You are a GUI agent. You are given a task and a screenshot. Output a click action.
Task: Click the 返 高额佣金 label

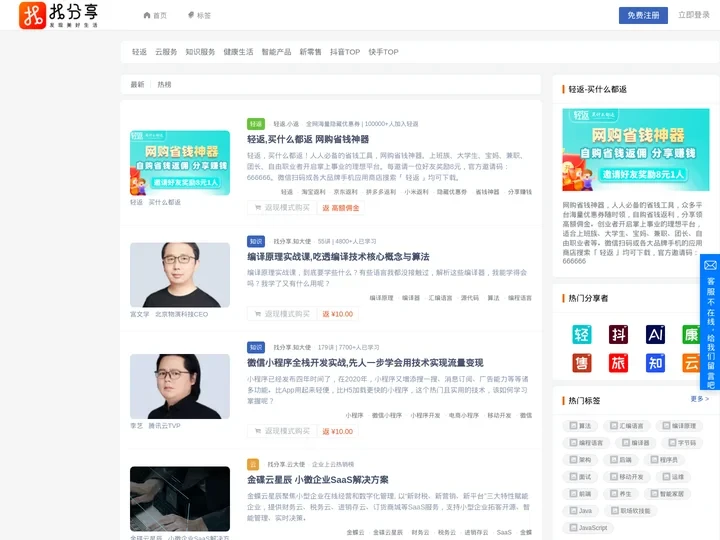(341, 208)
